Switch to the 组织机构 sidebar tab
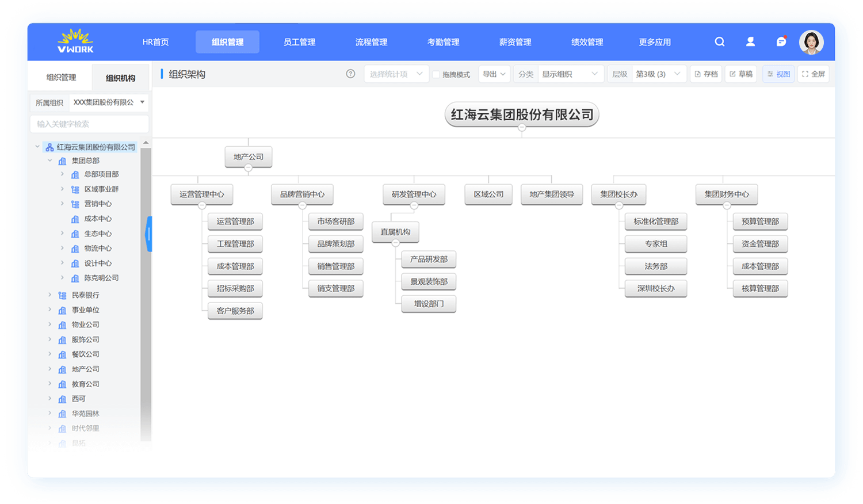The image size is (863, 504). pyautogui.click(x=120, y=78)
